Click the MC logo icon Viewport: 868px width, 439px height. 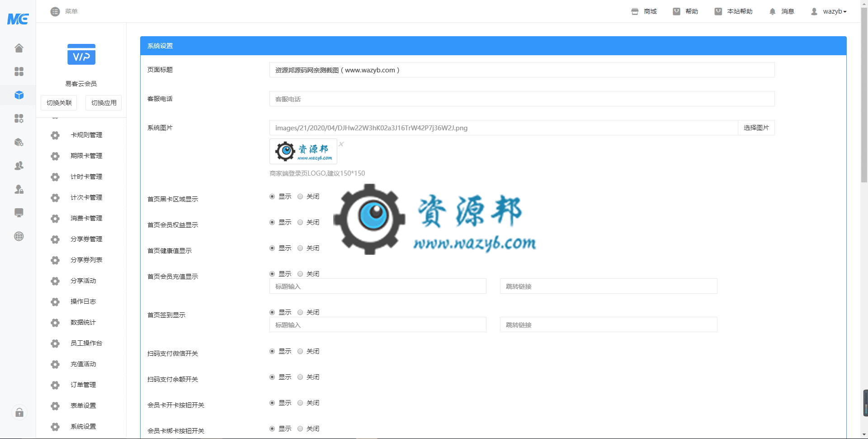[x=18, y=19]
